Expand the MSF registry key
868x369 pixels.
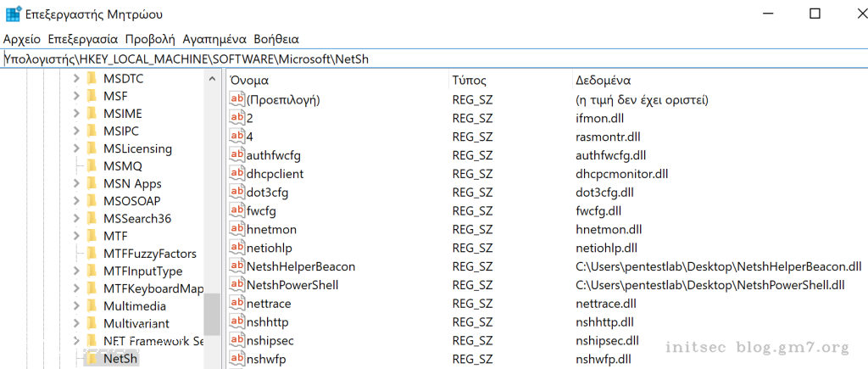pos(76,97)
